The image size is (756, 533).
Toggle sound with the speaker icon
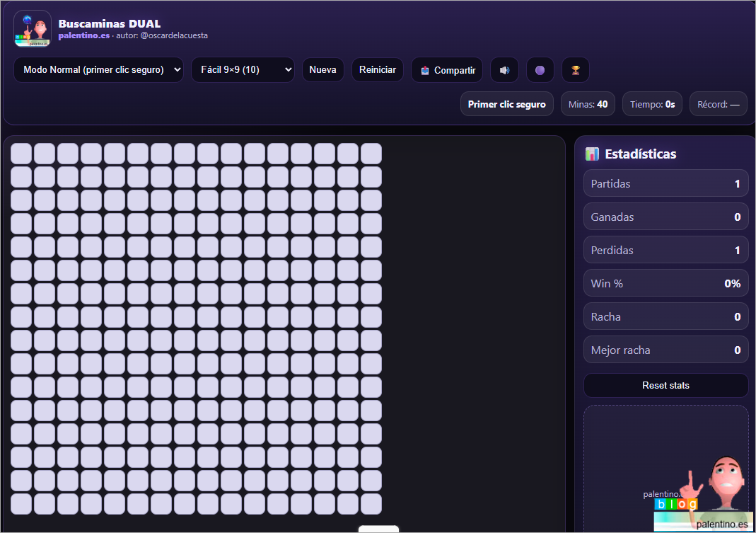[504, 70]
